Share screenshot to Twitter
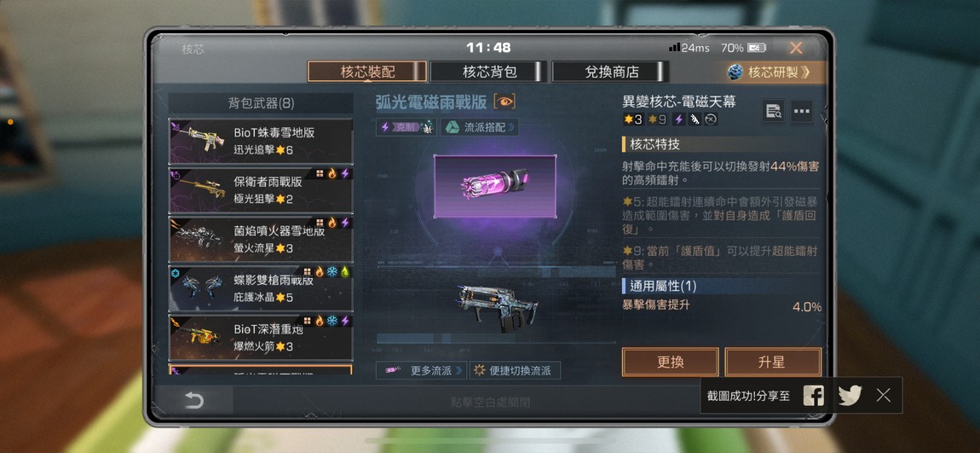Image resolution: width=980 pixels, height=453 pixels. tap(850, 396)
